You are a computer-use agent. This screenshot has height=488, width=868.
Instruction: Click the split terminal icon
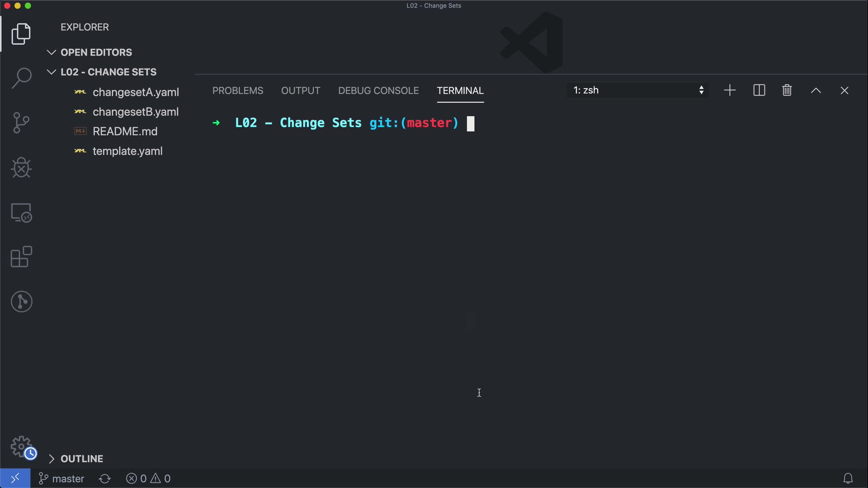coord(759,90)
